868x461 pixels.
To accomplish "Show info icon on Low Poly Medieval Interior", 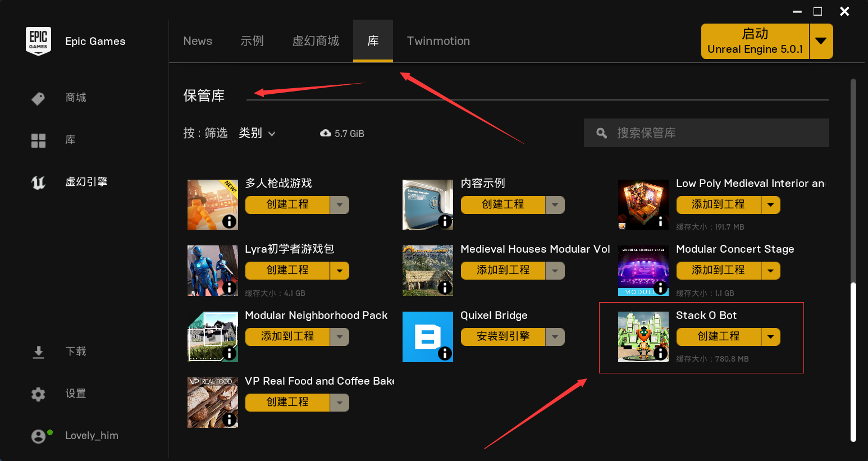I will (660, 221).
